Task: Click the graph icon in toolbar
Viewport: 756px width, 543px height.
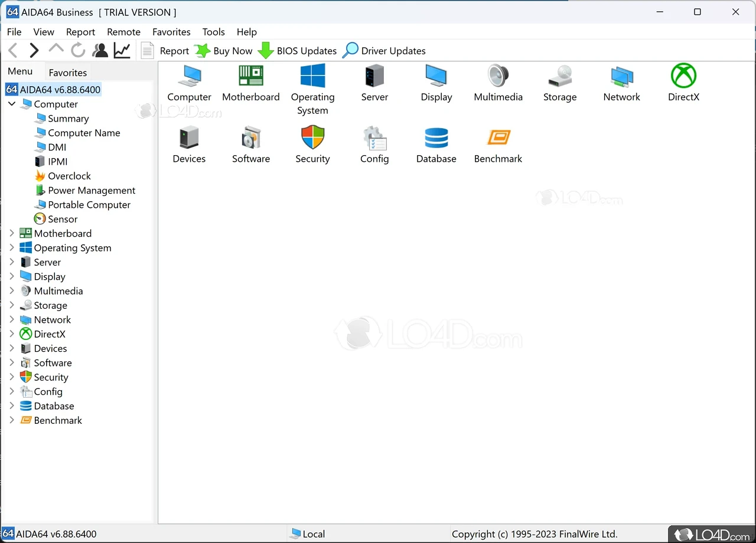Action: [x=122, y=51]
